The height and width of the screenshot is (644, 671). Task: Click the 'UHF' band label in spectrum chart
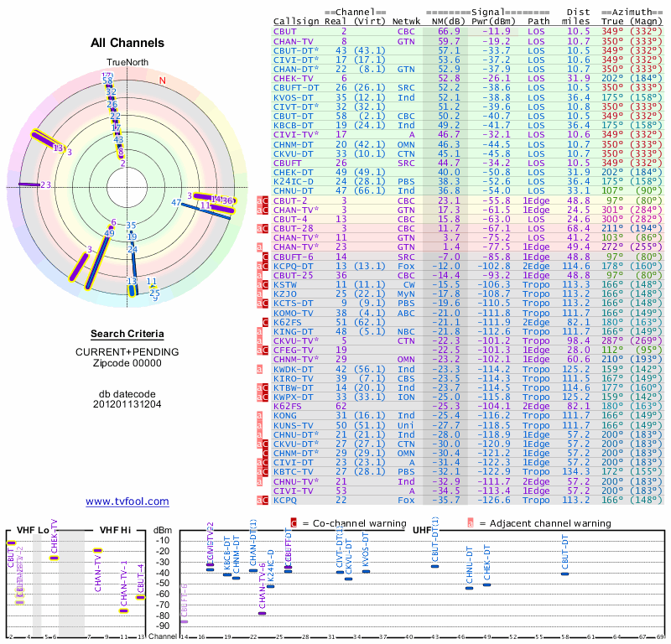(x=423, y=530)
